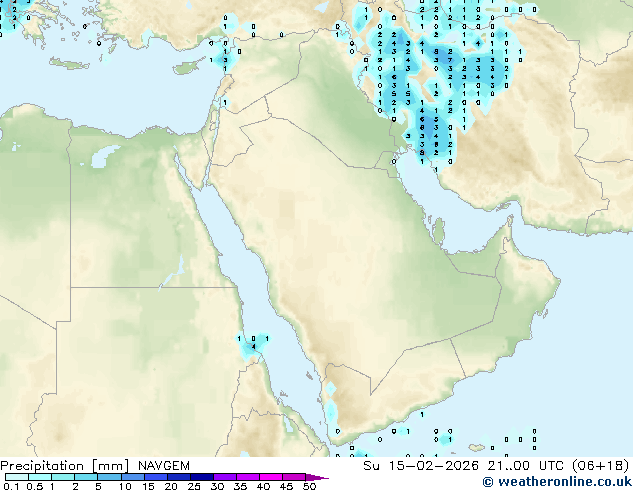The height and width of the screenshot is (490, 634).
Task: Click the 0.5–1 mm legend swatch
Action: coord(40,477)
